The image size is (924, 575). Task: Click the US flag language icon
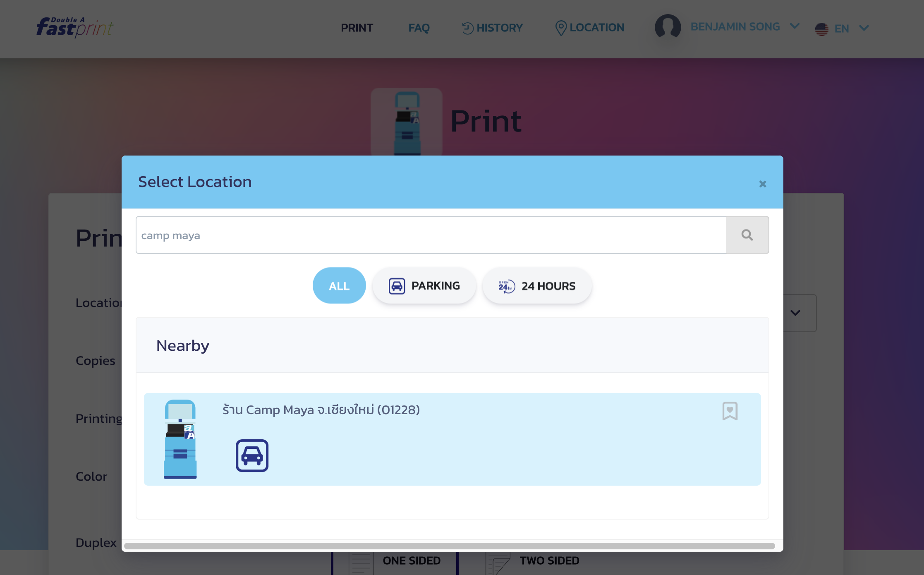point(821,29)
